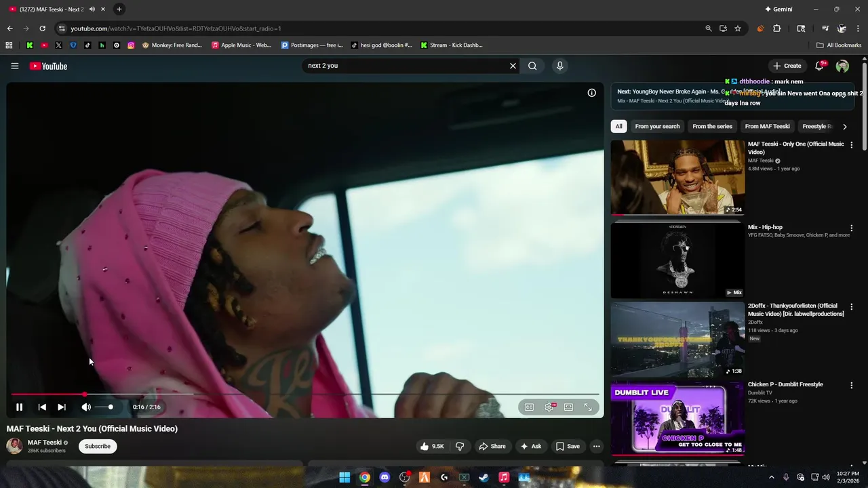Open the YouTube guide hamburger menu
The image size is (868, 488).
[14, 66]
